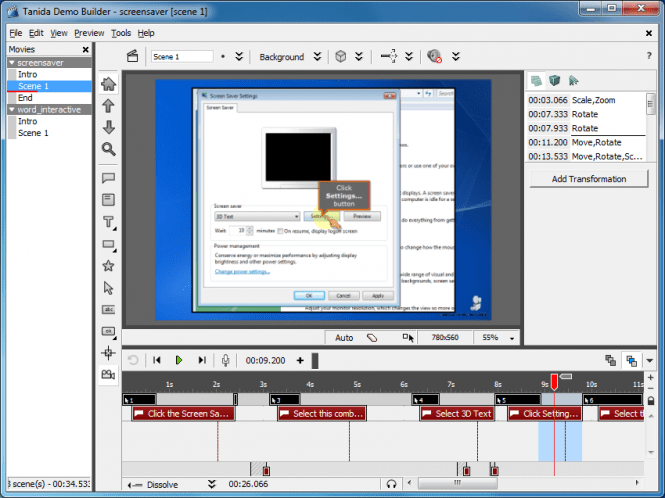Choose the rectangle shape tool
The image size is (665, 498).
[109, 244]
